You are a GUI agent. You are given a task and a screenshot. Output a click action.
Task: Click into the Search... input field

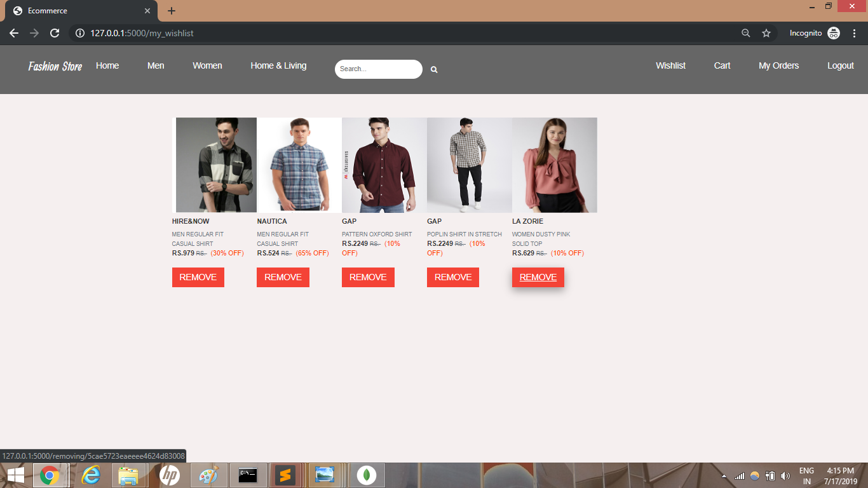coord(379,69)
